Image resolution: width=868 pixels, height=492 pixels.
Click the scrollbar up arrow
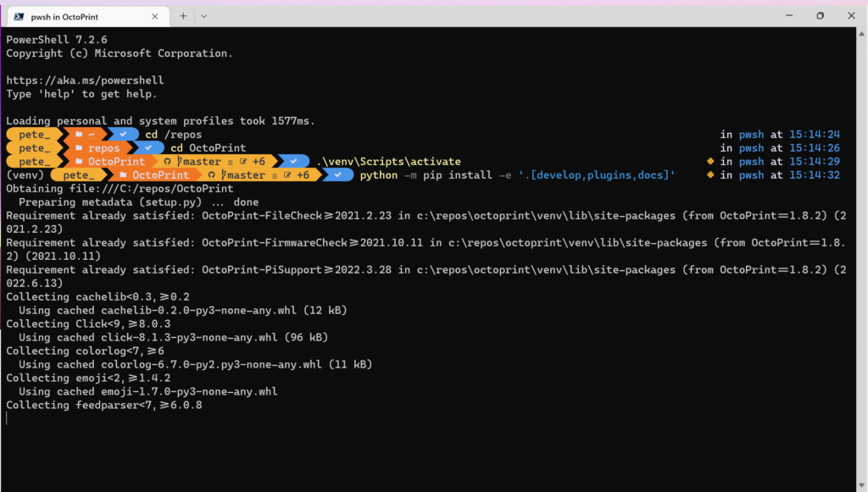click(x=862, y=33)
